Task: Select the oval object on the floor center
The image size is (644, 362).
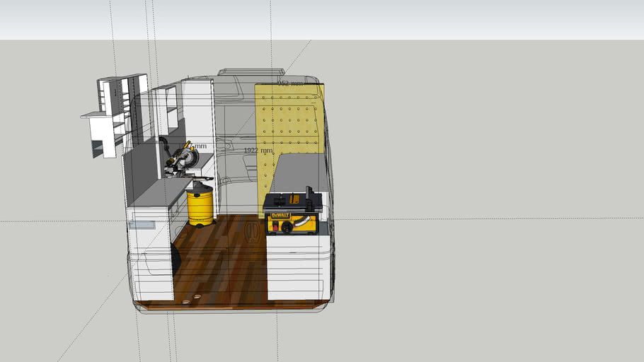Action: coord(253,231)
